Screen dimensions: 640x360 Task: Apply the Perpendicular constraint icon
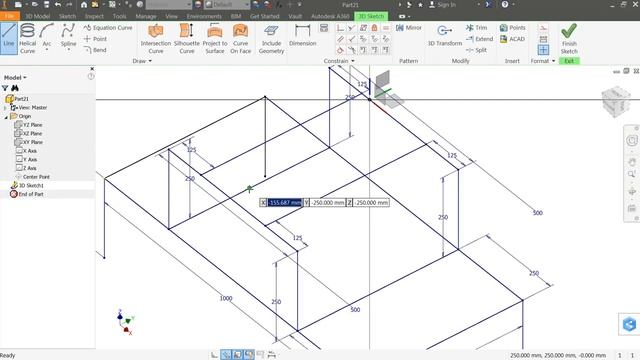(x=351, y=39)
